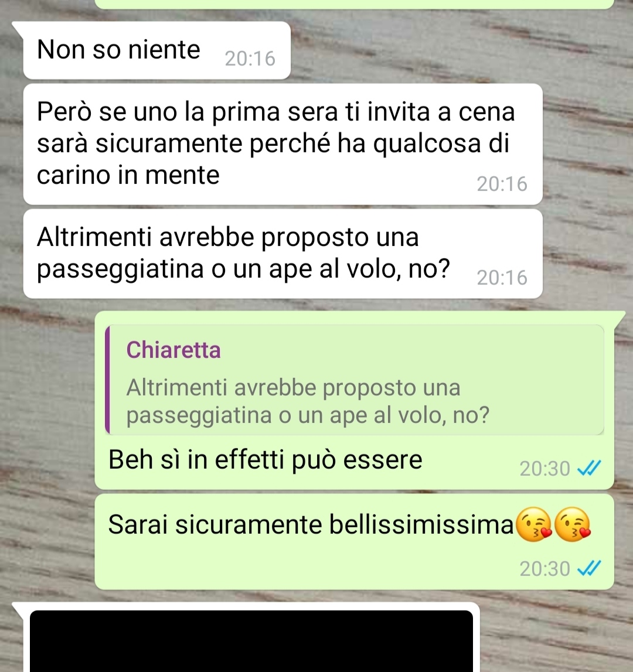Tap the second kissing face emoji

click(573, 524)
